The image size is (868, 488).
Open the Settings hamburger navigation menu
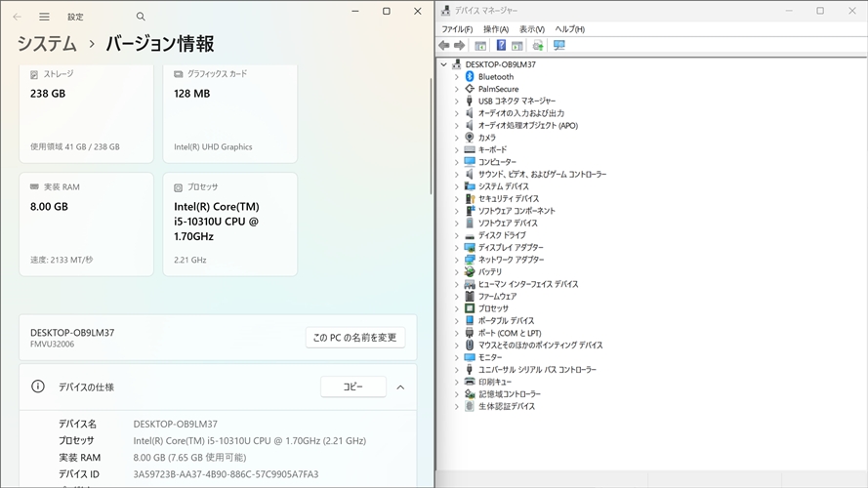tap(44, 17)
